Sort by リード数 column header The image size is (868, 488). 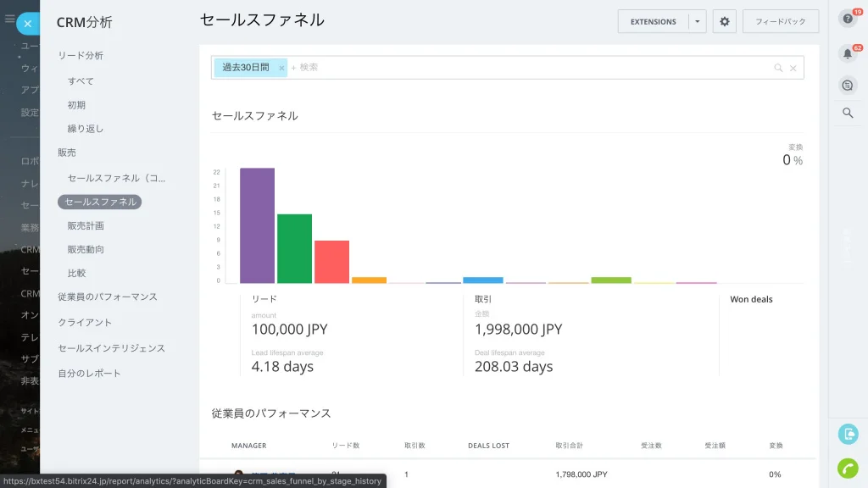[x=346, y=446]
